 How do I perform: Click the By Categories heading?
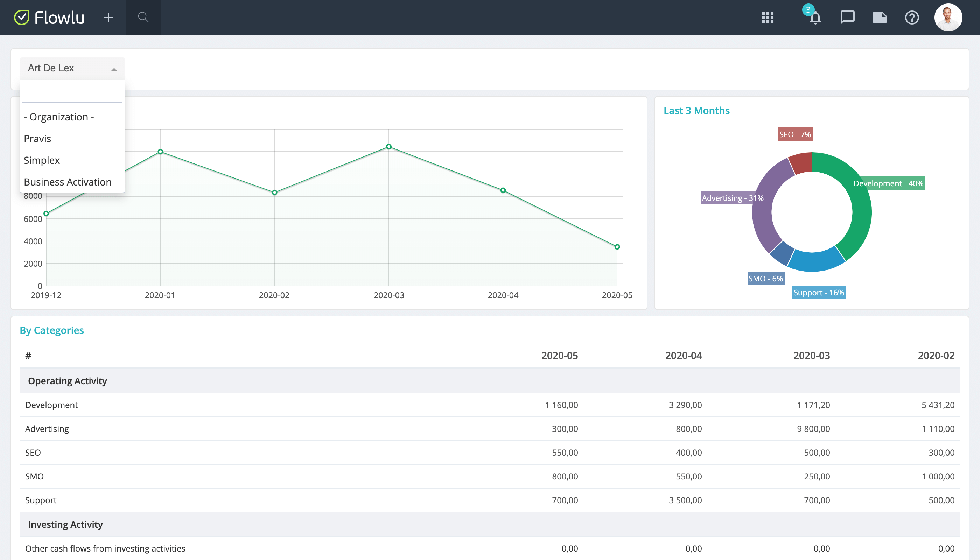51,330
